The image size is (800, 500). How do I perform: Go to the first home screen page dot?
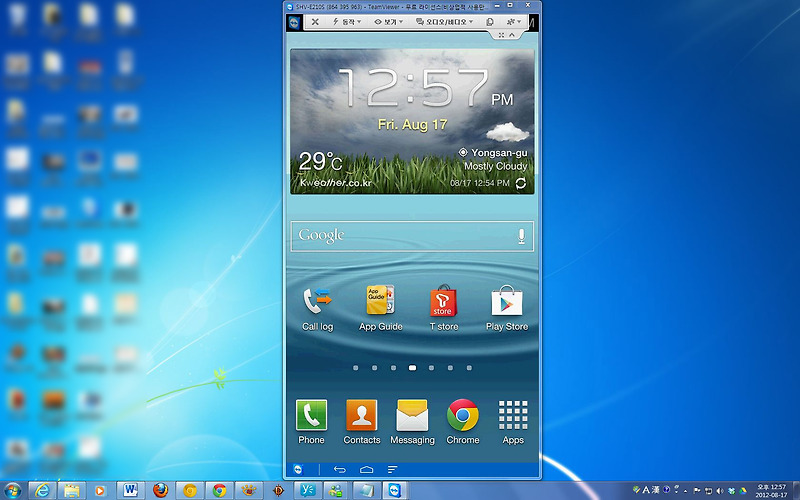[x=356, y=367]
